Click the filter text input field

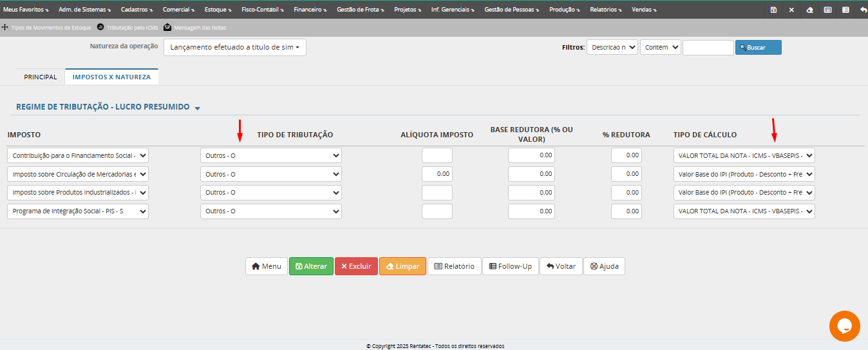(x=708, y=48)
